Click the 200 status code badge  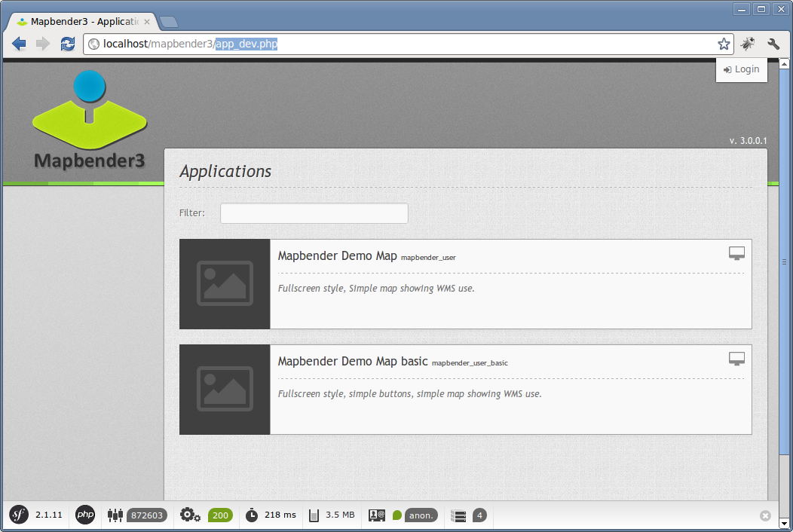(221, 515)
